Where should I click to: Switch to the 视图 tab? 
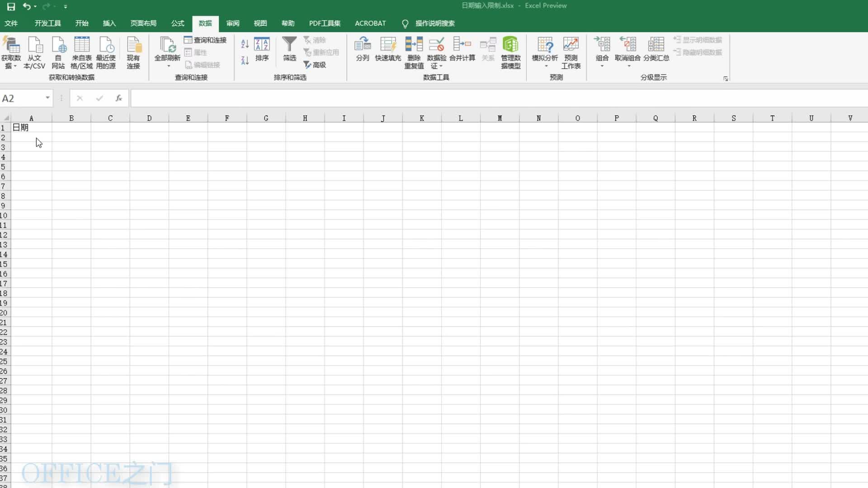pyautogui.click(x=260, y=23)
